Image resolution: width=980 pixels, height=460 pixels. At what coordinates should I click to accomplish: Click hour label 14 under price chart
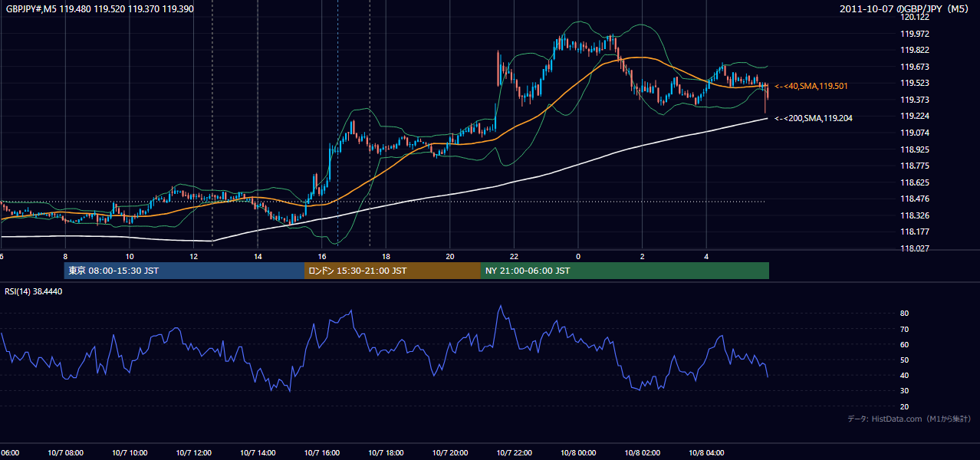(x=258, y=257)
